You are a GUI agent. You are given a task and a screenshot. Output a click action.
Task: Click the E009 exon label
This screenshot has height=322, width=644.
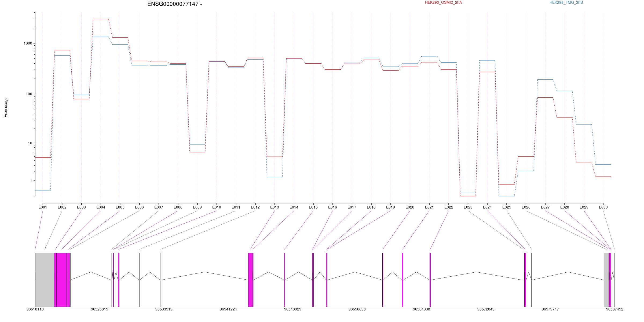tap(197, 207)
